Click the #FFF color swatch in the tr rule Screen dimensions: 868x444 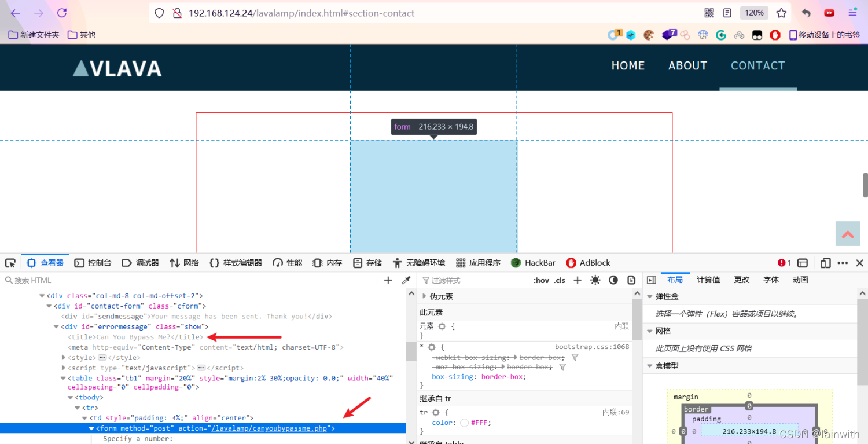464,423
